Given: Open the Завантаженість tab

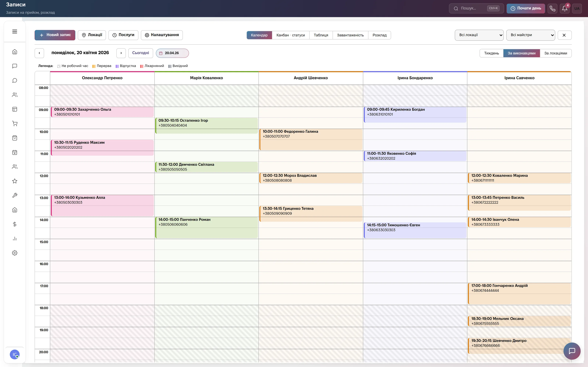Looking at the screenshot, I should pos(350,35).
